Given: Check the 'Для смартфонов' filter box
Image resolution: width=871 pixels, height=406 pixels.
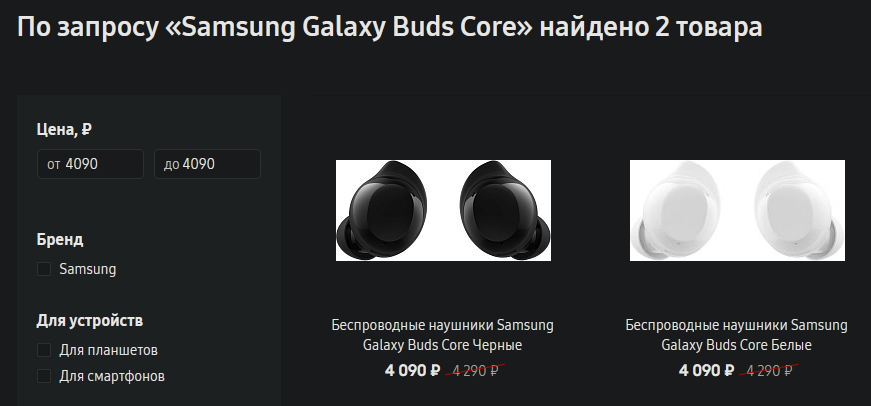Looking at the screenshot, I should pos(44,377).
